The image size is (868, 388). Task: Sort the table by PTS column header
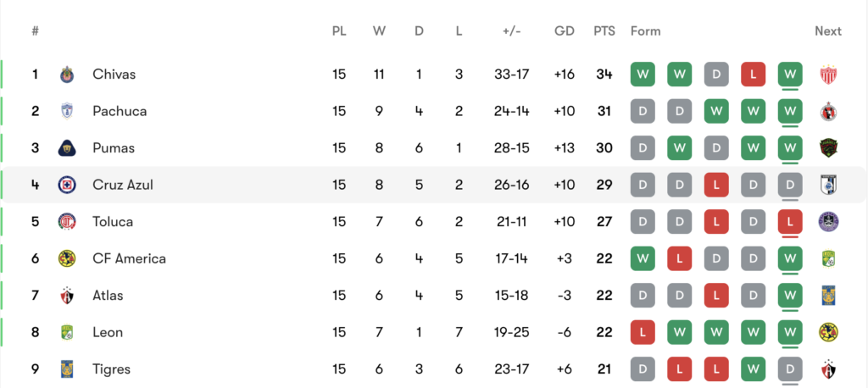(604, 31)
